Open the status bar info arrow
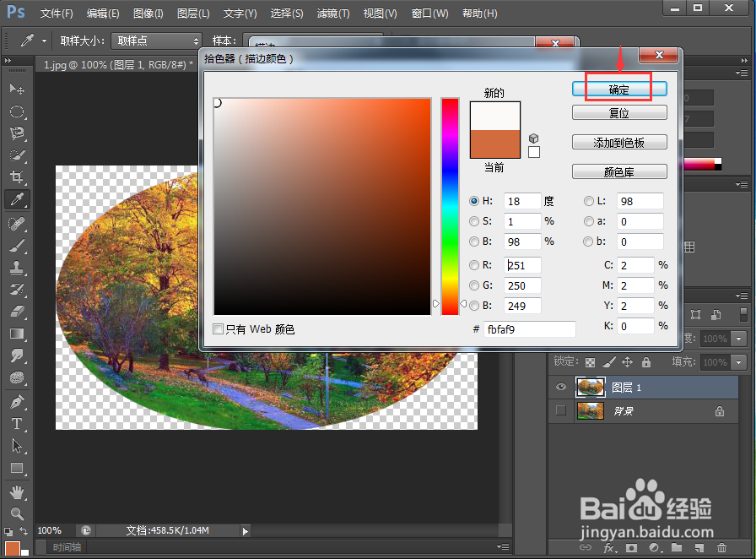756x559 pixels. [x=246, y=531]
